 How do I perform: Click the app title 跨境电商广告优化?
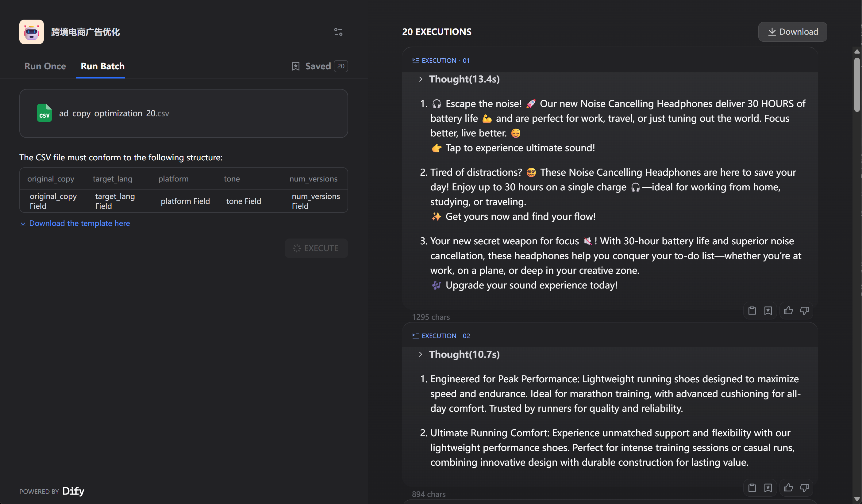click(x=86, y=32)
